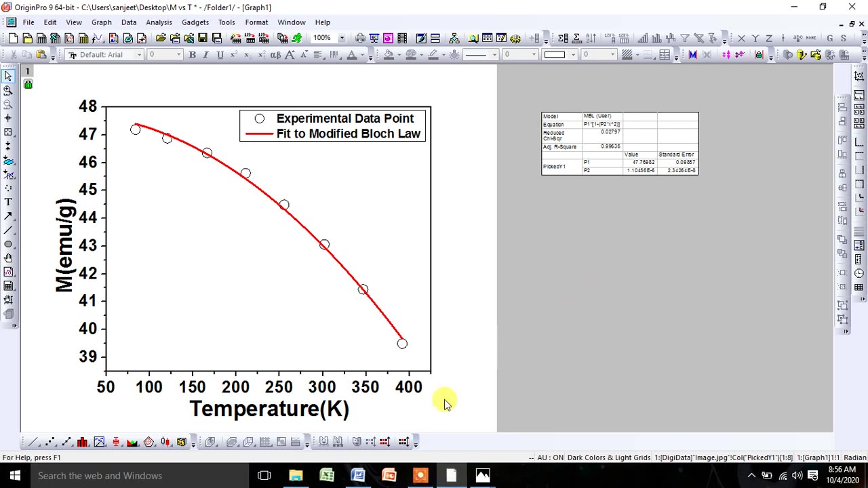
Task: Click the Set as Y column icon
Action: point(755,39)
